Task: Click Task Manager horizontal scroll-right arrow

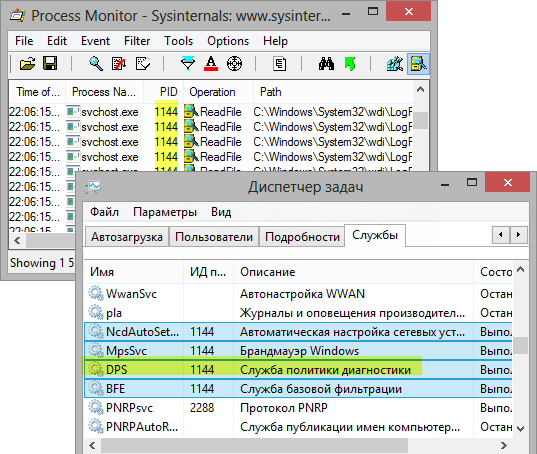Action: tap(504, 445)
